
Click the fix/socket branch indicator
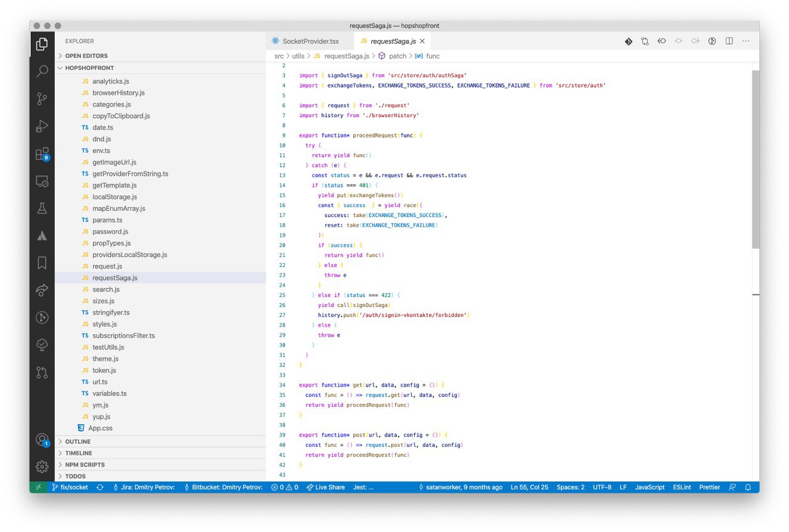tap(70, 487)
